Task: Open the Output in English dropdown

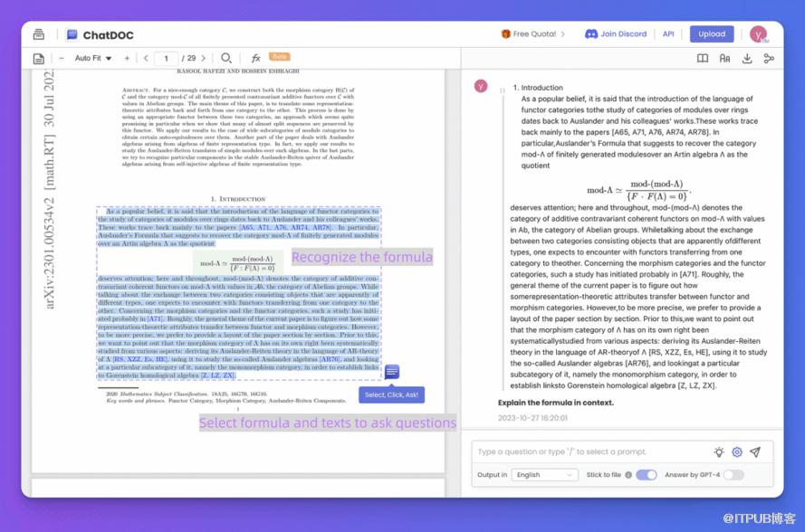Action: click(544, 475)
